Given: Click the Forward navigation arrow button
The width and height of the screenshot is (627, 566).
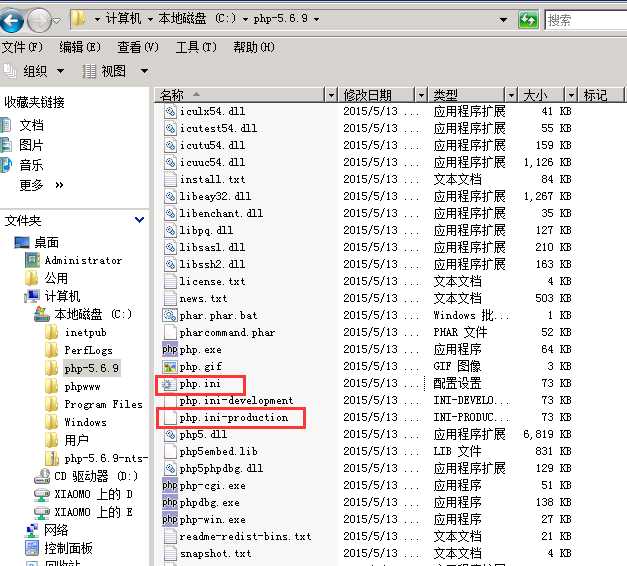Looking at the screenshot, I should [x=39, y=20].
